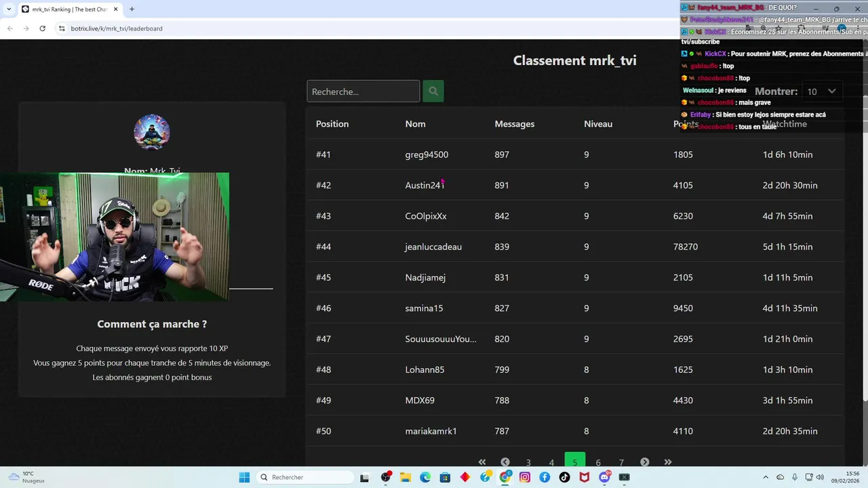Select user MDX69 in the ranking

[420, 401]
